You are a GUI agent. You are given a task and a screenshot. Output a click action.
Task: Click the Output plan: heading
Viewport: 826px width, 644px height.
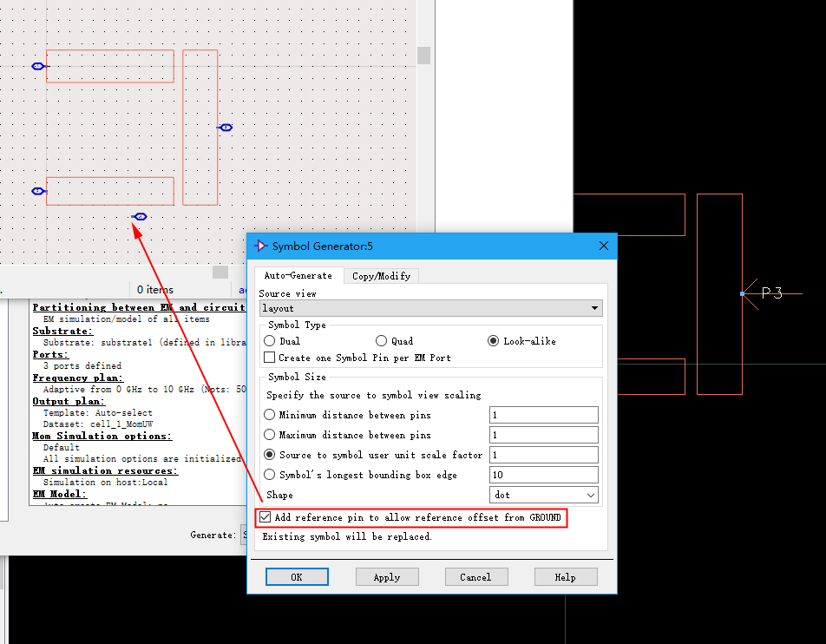[69, 401]
